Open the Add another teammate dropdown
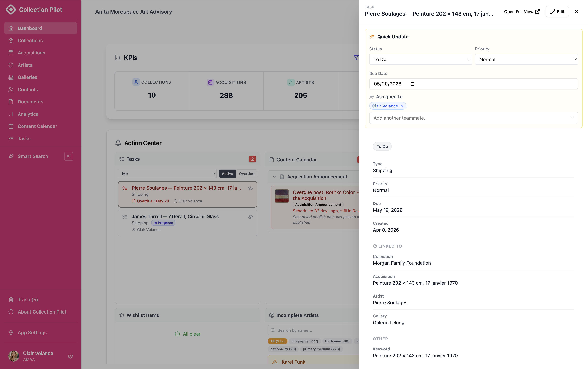Viewport: 588px width, 369px height. point(473,118)
